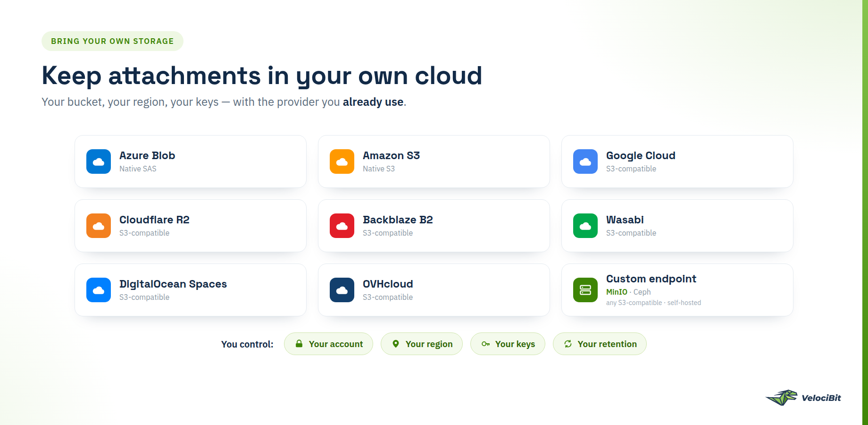Image resolution: width=868 pixels, height=425 pixels.
Task: Click the "Native S3" subtitle
Action: pos(379,169)
